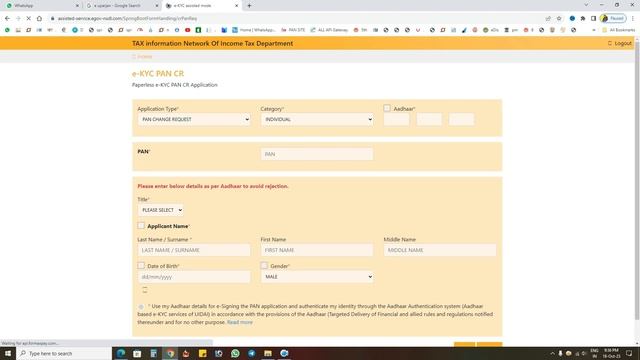Open the Windows Start menu
This screenshot has height=360, width=640.
(x=7, y=353)
